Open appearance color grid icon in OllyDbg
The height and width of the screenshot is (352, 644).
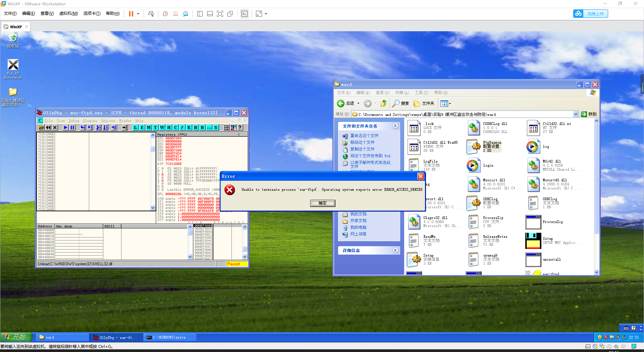coord(233,128)
